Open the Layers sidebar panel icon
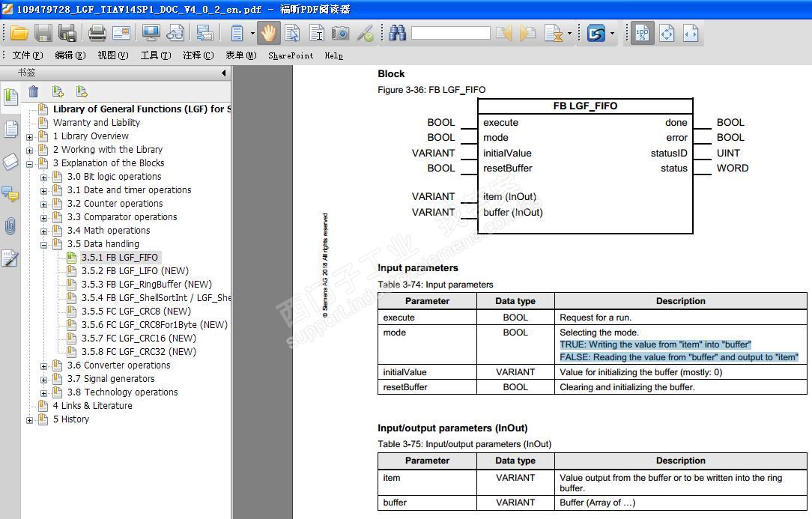The image size is (812, 519). 10,162
